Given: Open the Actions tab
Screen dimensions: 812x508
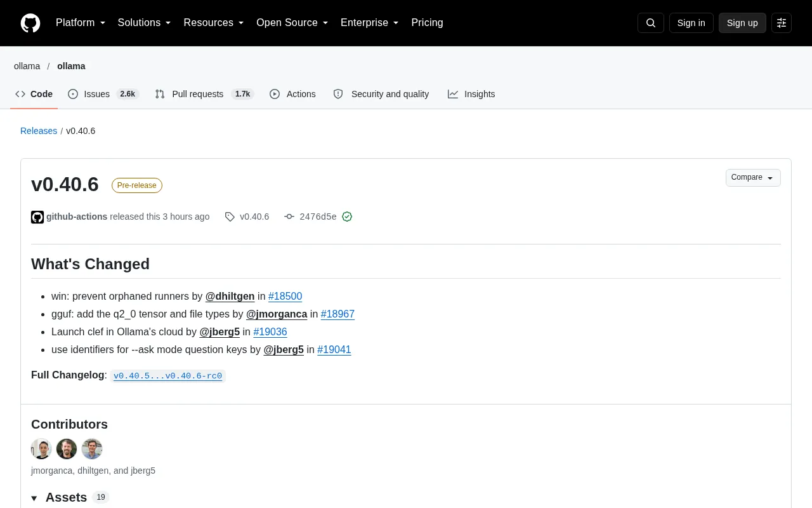Looking at the screenshot, I should 292,94.
